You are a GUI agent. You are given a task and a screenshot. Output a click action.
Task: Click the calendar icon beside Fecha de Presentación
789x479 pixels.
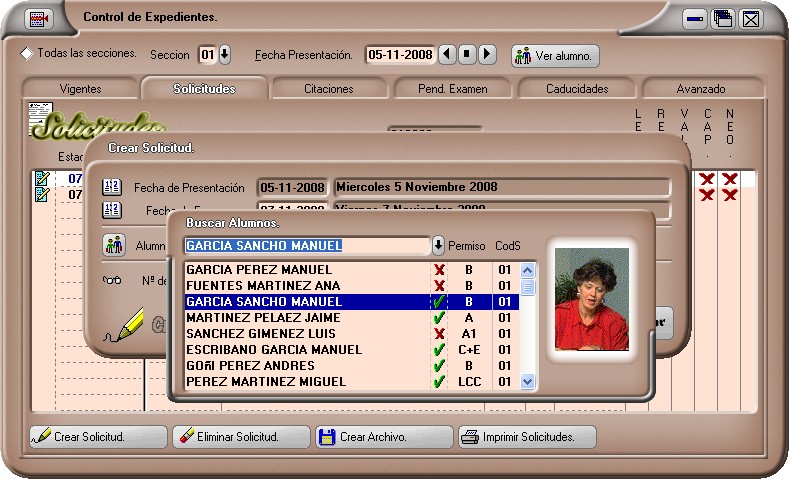[112, 187]
